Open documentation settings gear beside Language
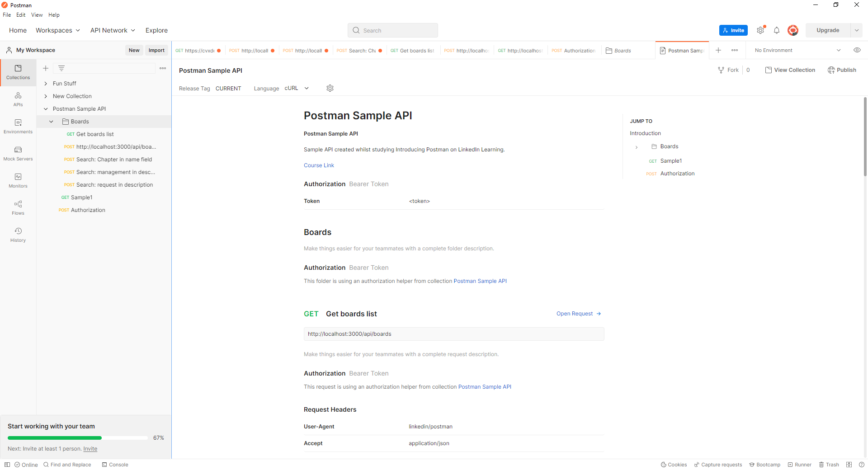Image resolution: width=868 pixels, height=470 pixels. (x=330, y=88)
